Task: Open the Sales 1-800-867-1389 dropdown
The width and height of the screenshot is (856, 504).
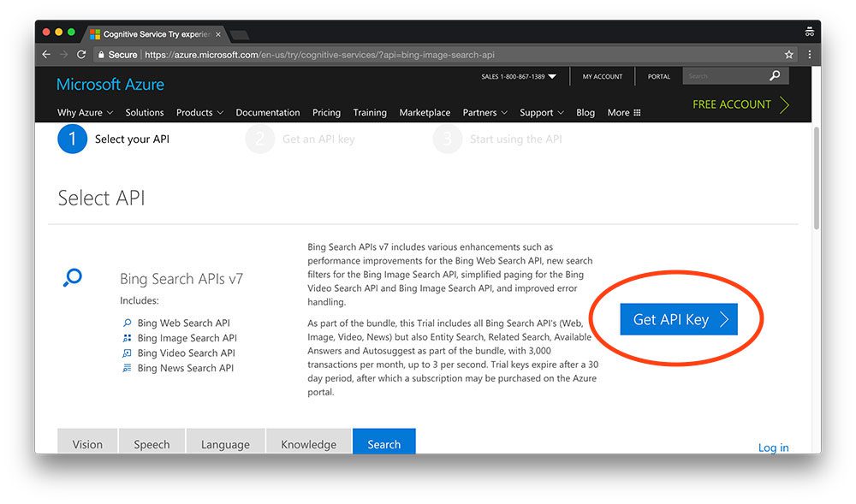Action: 519,76
